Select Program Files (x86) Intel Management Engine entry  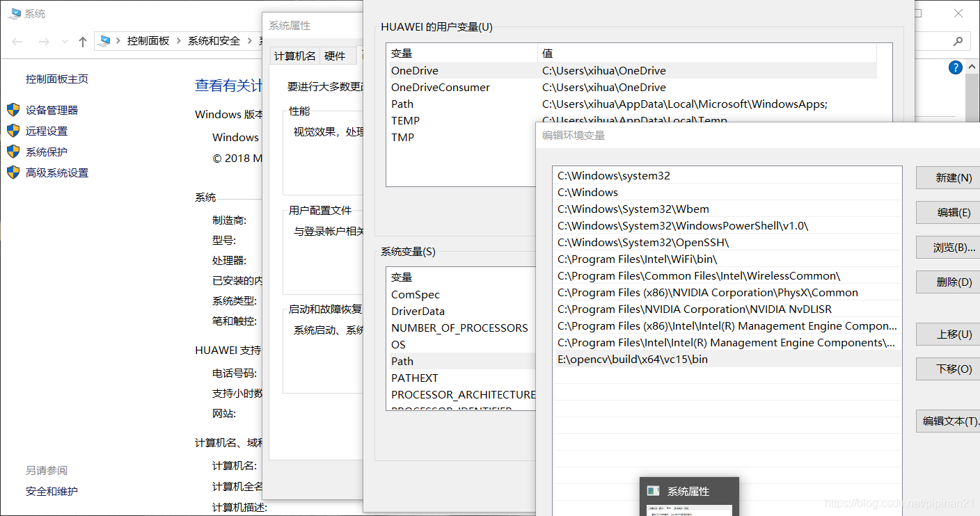coord(727,325)
